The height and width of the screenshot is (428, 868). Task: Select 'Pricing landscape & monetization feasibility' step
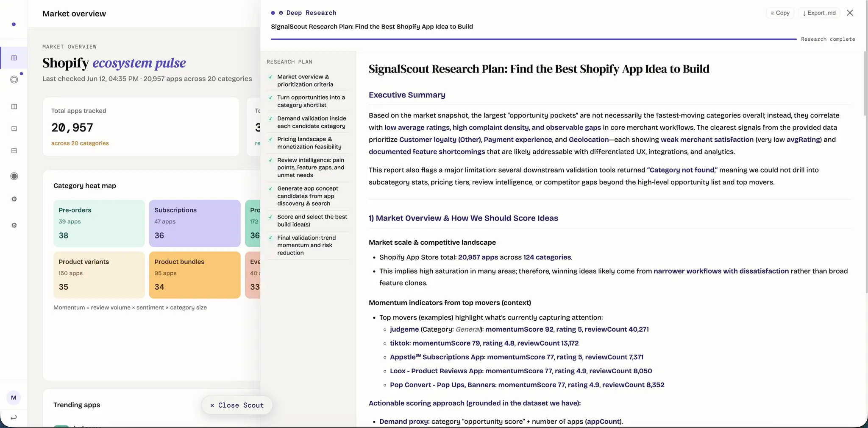click(x=308, y=143)
